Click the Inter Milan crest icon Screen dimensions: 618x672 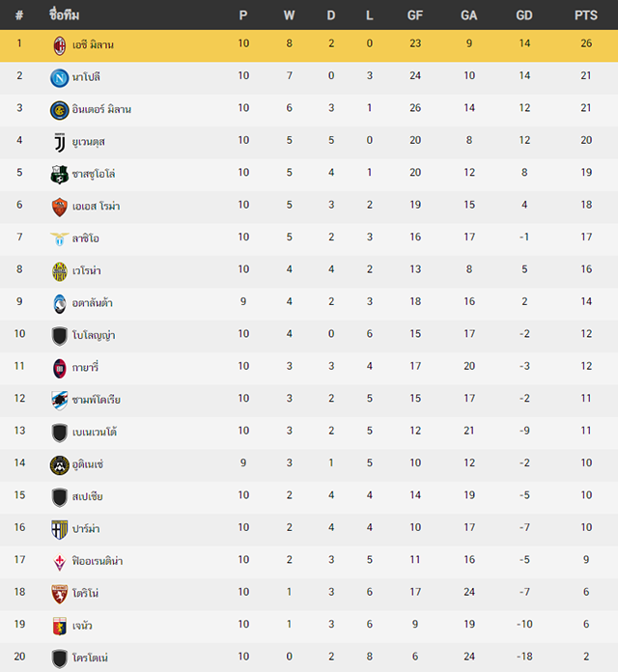pyautogui.click(x=60, y=110)
